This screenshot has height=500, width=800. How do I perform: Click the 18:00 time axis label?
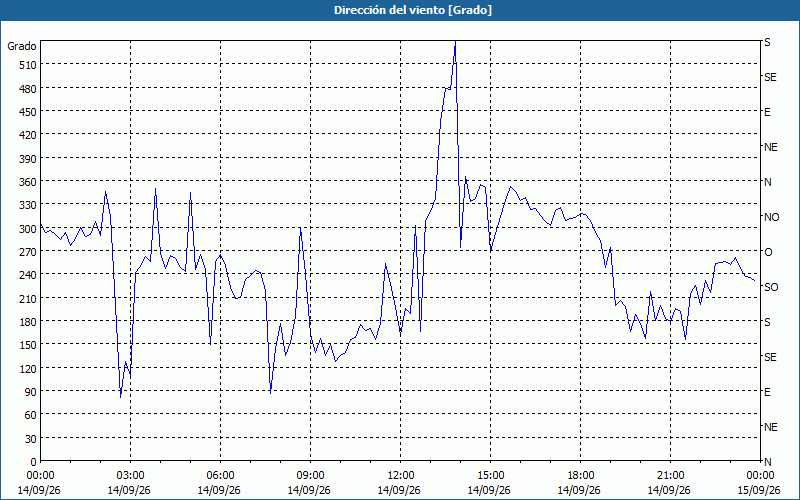tap(579, 476)
